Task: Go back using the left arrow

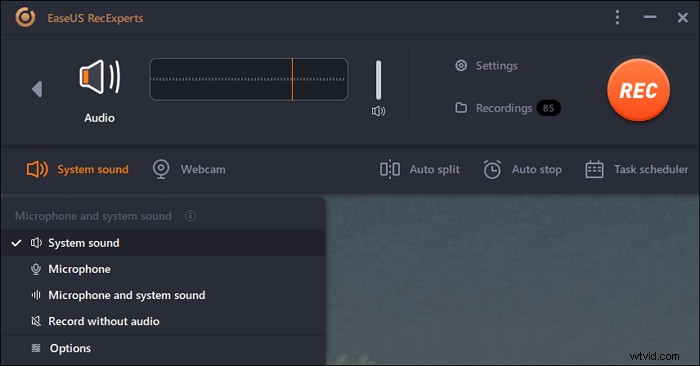Action: point(37,89)
